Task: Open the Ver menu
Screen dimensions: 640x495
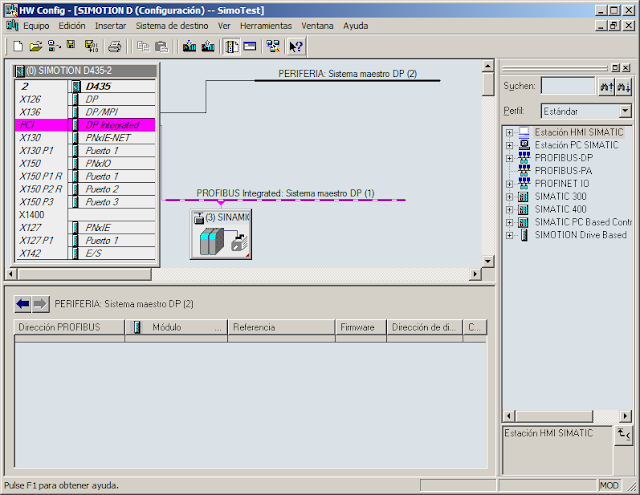Action: (224, 26)
